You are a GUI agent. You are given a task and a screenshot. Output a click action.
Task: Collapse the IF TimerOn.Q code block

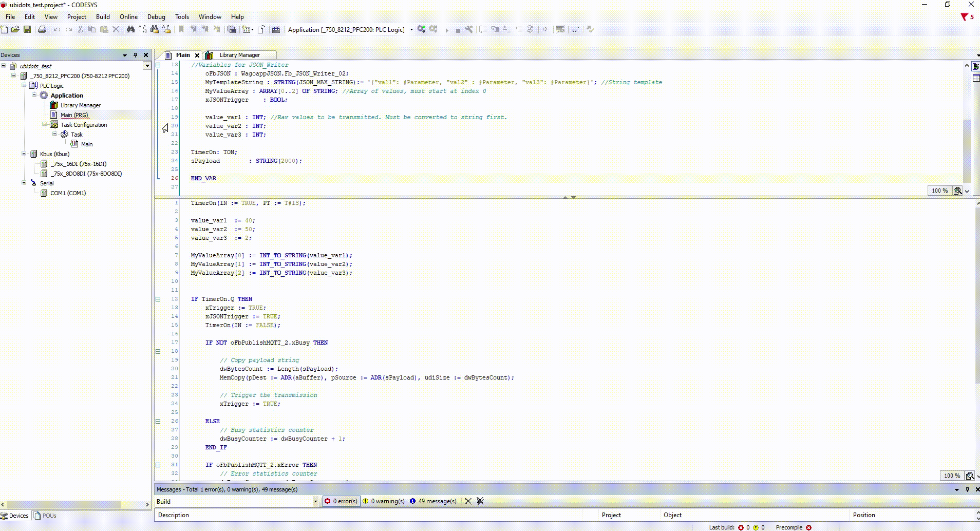pyautogui.click(x=158, y=299)
